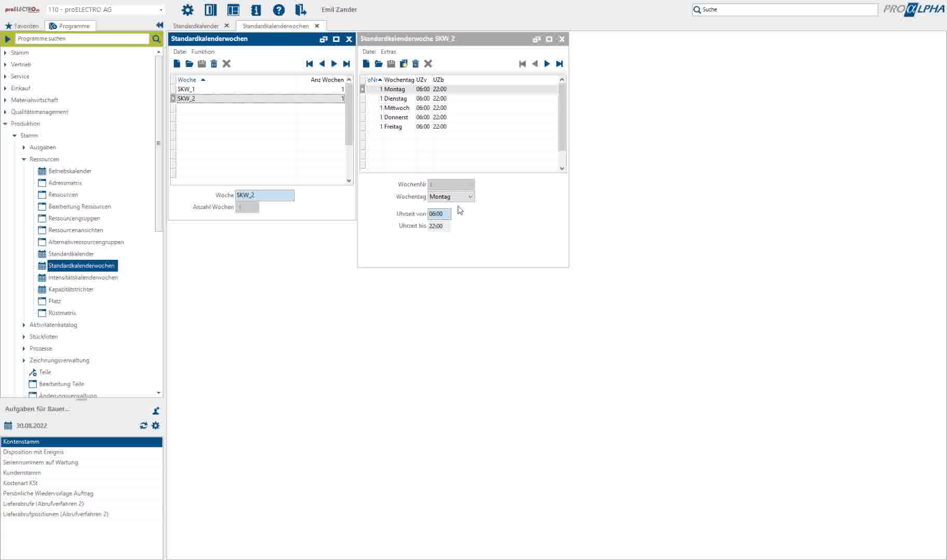
Task: Open Kapazitätstrichter in the tree
Action: (71, 290)
